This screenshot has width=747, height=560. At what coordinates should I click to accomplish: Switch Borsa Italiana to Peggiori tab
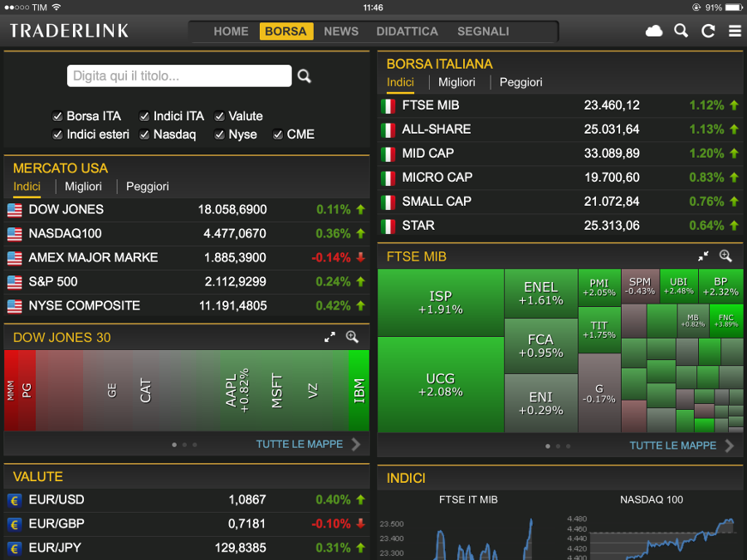click(x=520, y=82)
